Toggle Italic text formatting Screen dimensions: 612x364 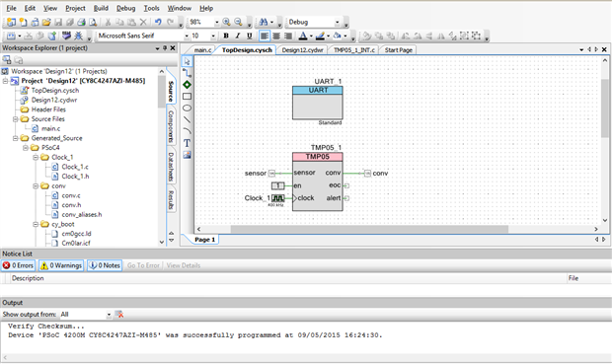tap(238, 36)
